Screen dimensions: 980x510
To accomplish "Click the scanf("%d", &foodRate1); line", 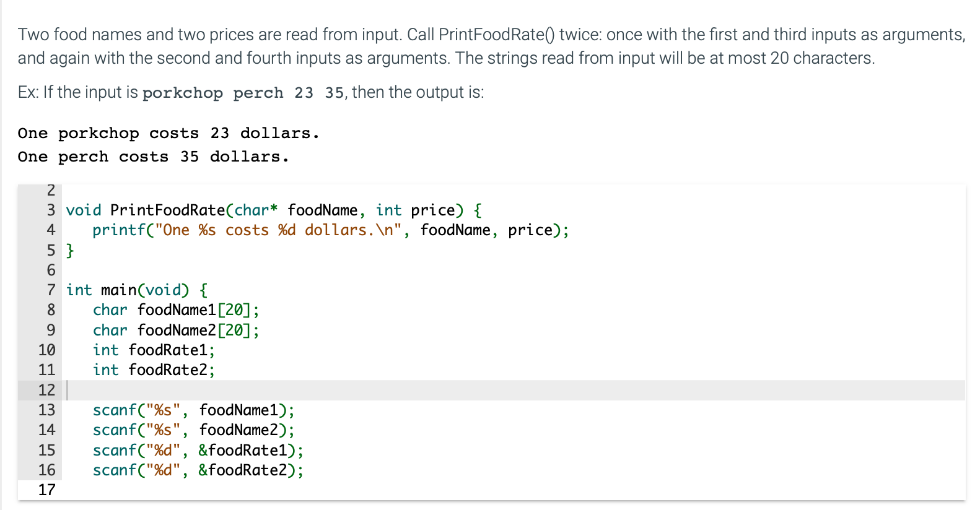I will click(x=198, y=451).
